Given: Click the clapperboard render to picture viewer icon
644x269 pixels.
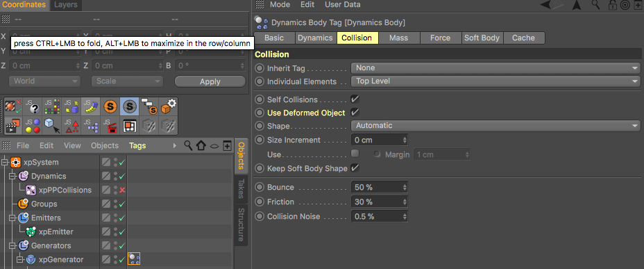Looking at the screenshot, I should click(12, 125).
